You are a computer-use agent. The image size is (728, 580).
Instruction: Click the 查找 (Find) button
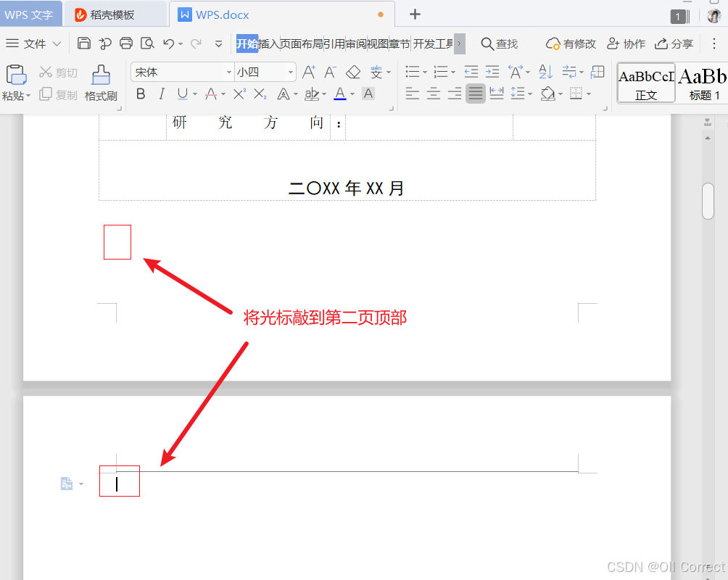pos(500,43)
